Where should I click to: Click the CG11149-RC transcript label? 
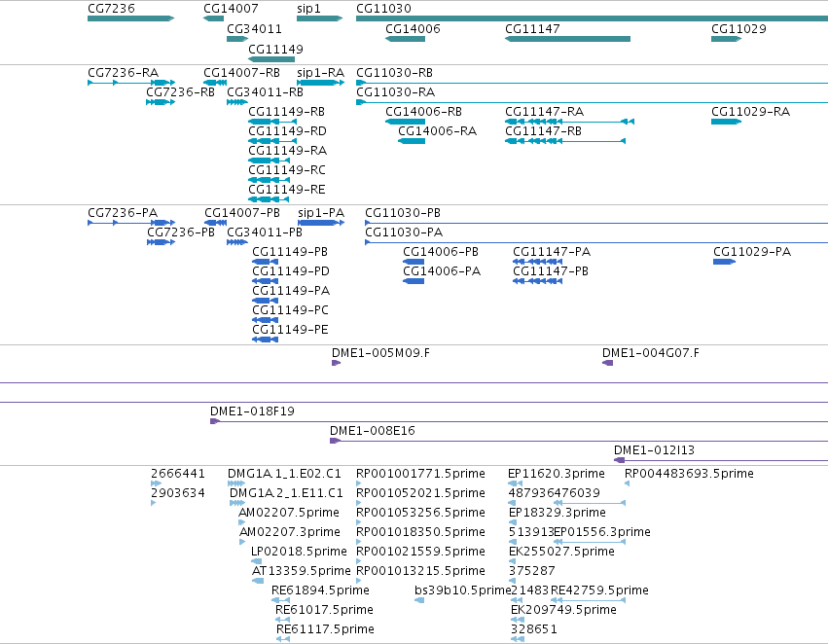tap(287, 170)
